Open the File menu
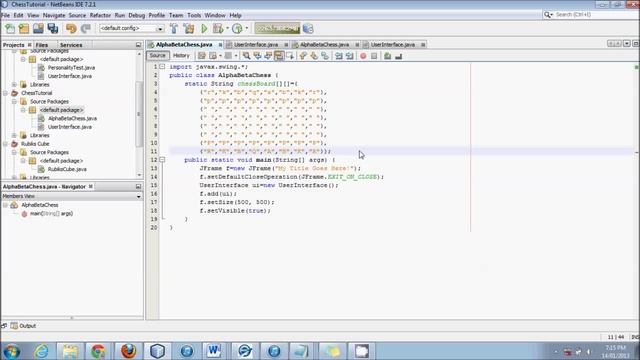This screenshot has height=360, width=640. coord(5,15)
